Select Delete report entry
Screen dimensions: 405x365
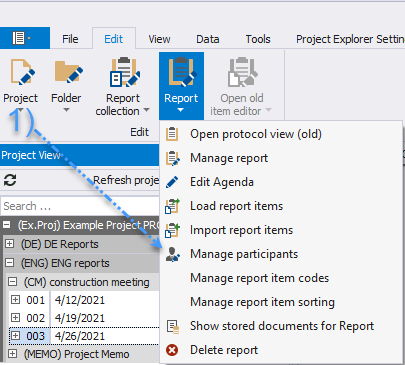point(281,350)
